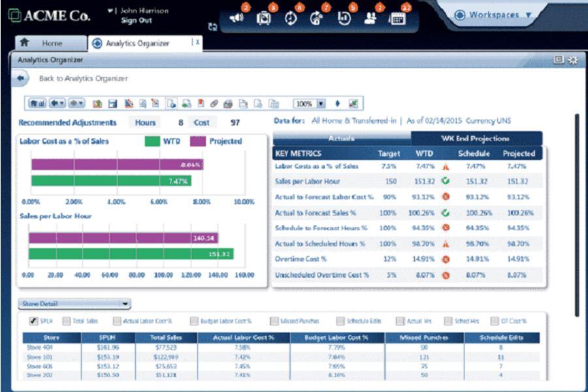Click the megaphone announcements icon
The image size is (588, 392).
click(x=236, y=19)
